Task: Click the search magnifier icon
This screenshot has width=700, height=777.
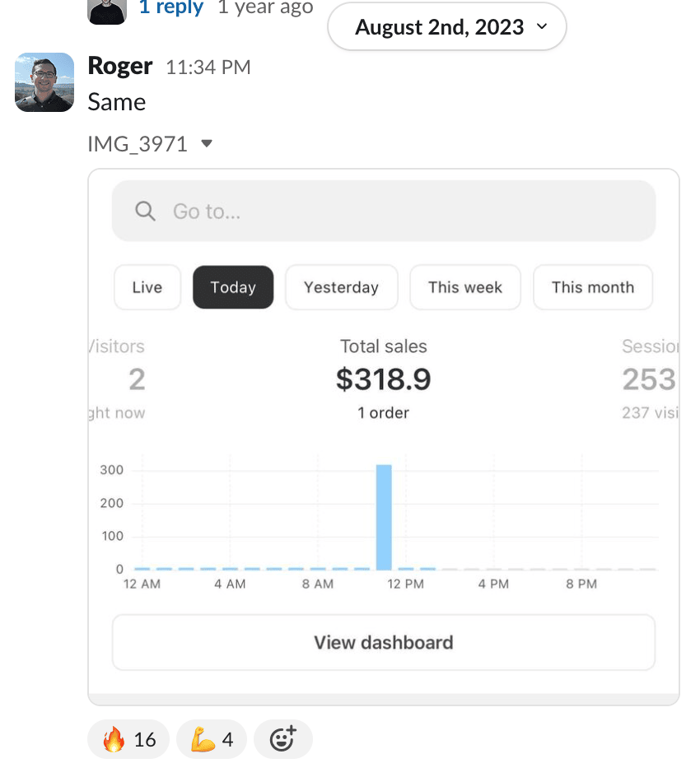Action: point(146,212)
